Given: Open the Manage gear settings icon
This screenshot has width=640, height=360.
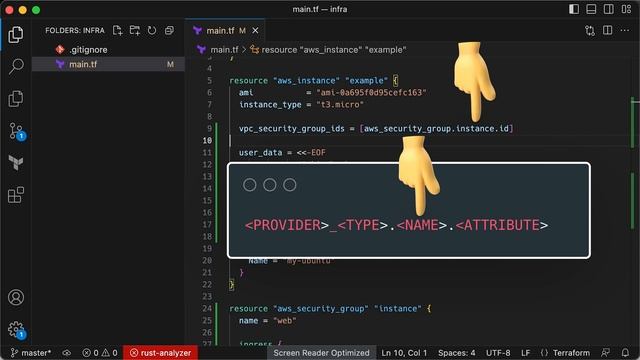Looking at the screenshot, I should pos(16,329).
